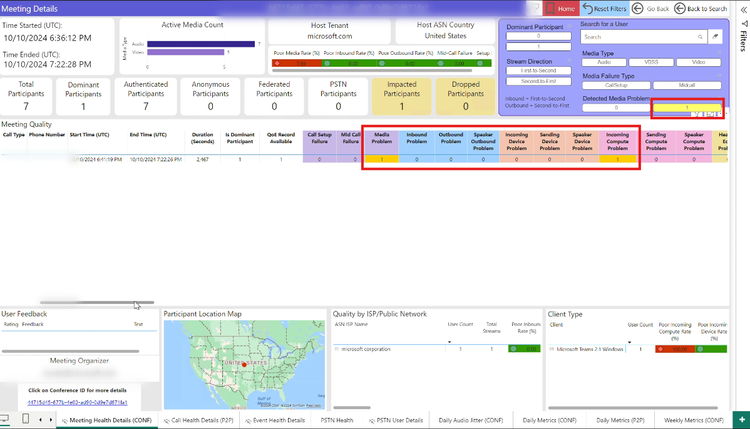Screen dimensions: 750x429
Task: Toggle the Video media type filter
Action: tap(700, 61)
